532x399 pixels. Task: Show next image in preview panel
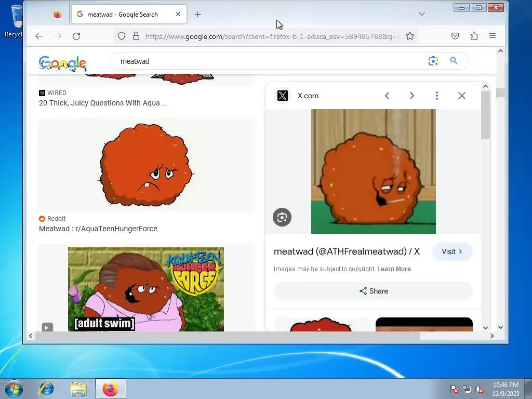(412, 96)
